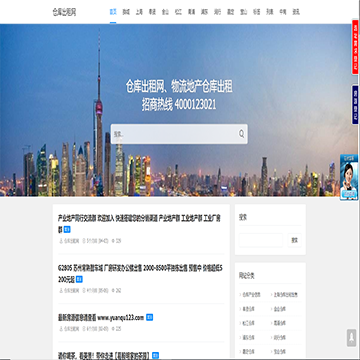Image resolution: width=360 pixels, height=360 pixels.
Task: Click the view count 262 under the G2805 post
Action: [x=118, y=290]
